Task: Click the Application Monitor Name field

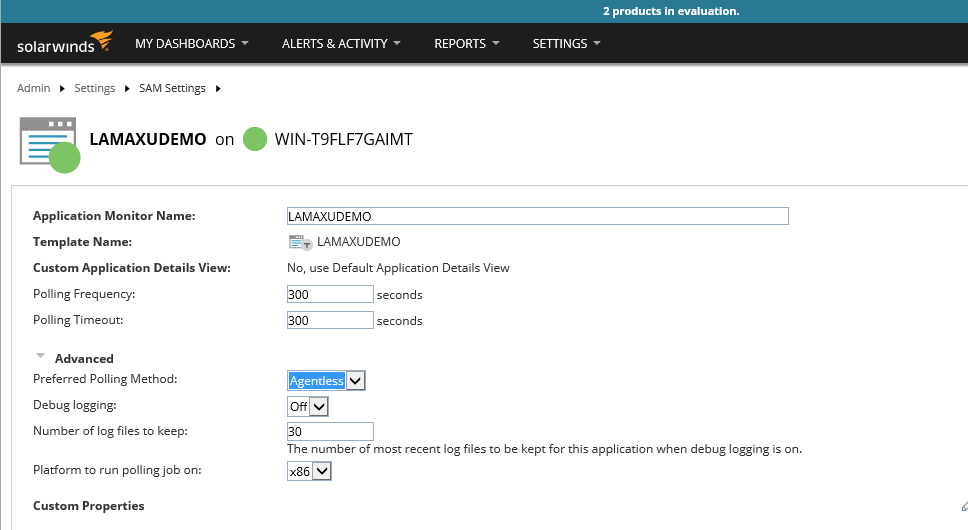Action: coord(537,216)
